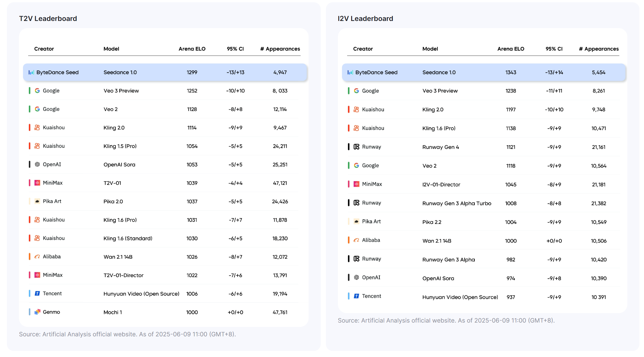This screenshot has height=357, width=644.
Task: Click the Alibaba logo in the I2V leaderboard
Action: pyautogui.click(x=356, y=240)
